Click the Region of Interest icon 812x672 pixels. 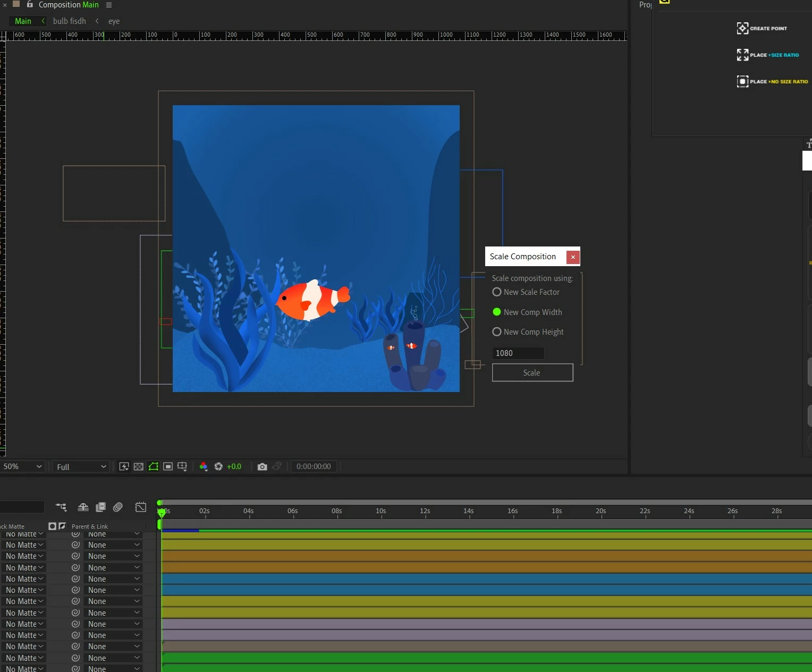168,466
